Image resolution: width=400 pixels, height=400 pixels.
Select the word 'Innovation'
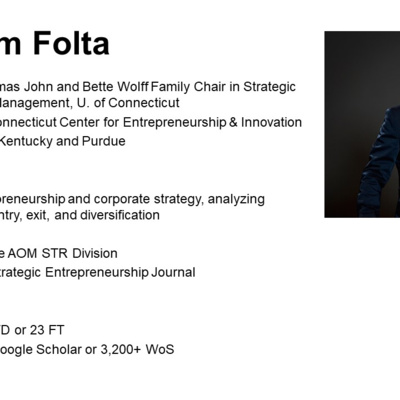click(x=271, y=122)
